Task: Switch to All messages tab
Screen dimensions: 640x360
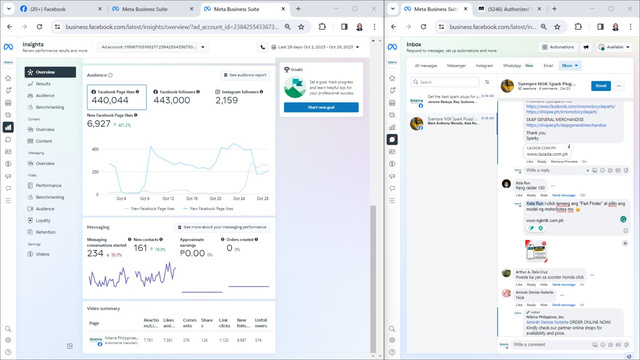Action: (x=426, y=66)
